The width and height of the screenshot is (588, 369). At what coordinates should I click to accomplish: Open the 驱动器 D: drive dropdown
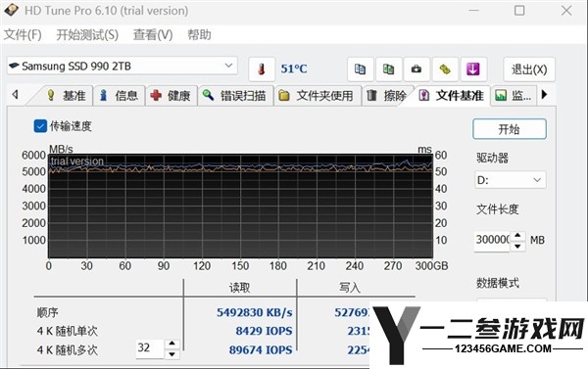point(510,180)
